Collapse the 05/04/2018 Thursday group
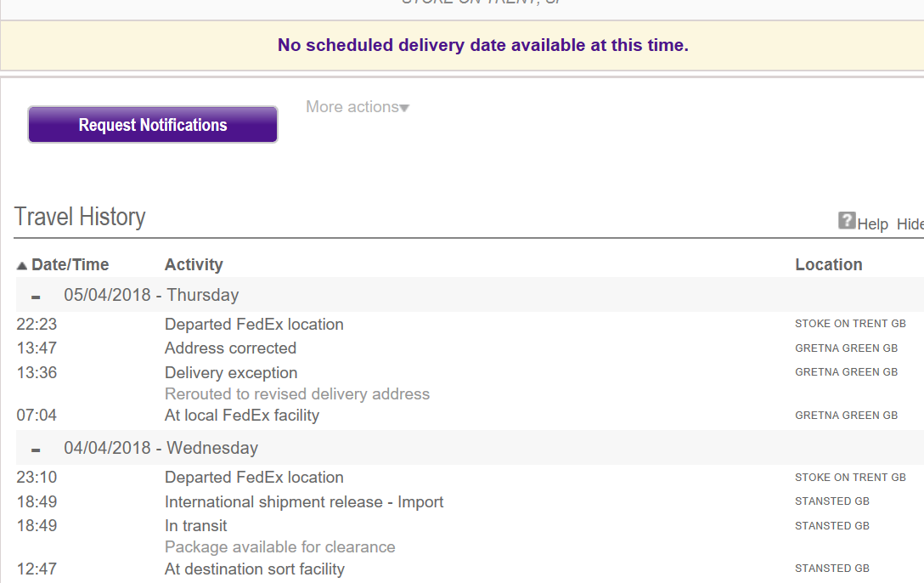The height and width of the screenshot is (583, 924). point(36,297)
